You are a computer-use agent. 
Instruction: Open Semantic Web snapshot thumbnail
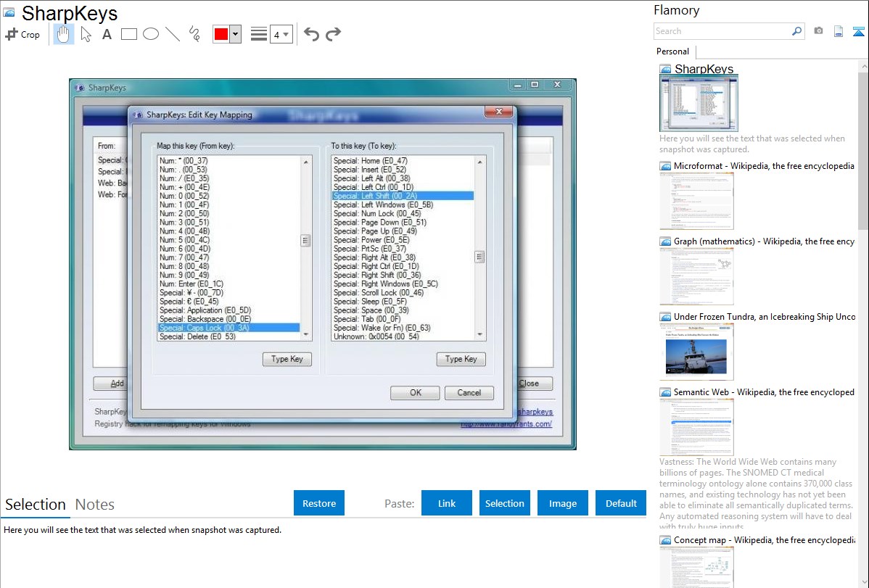696,427
